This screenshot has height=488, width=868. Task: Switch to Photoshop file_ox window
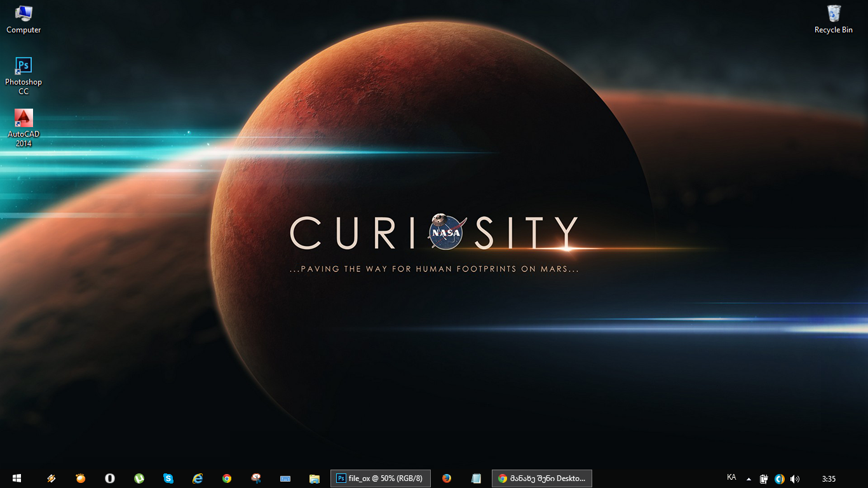[x=381, y=478]
